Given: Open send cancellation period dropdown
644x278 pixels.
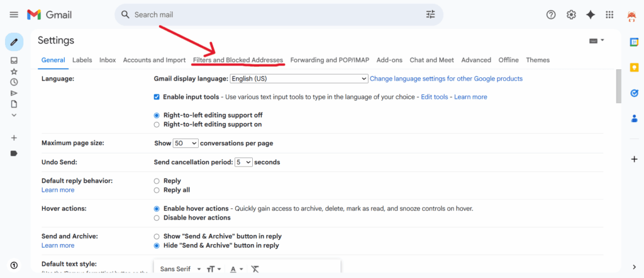Looking at the screenshot, I should 243,162.
